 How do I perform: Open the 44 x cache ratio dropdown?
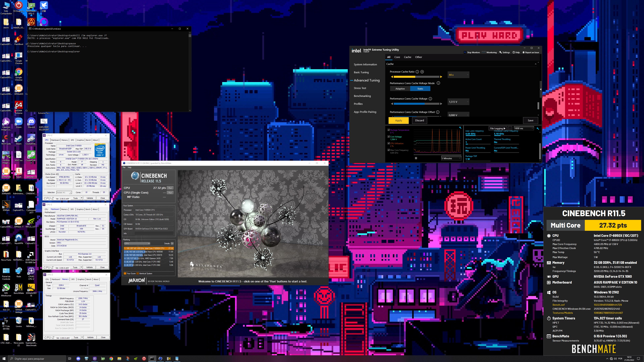pyautogui.click(x=458, y=75)
